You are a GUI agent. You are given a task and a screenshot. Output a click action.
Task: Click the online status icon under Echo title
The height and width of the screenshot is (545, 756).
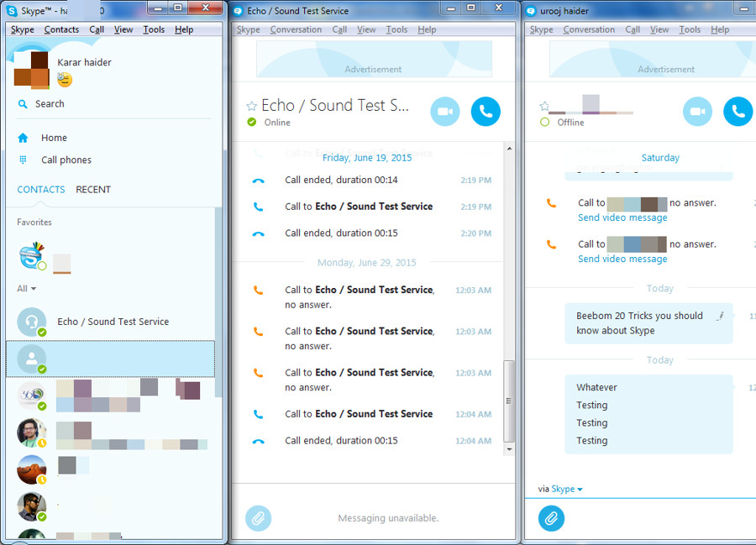[252, 123]
